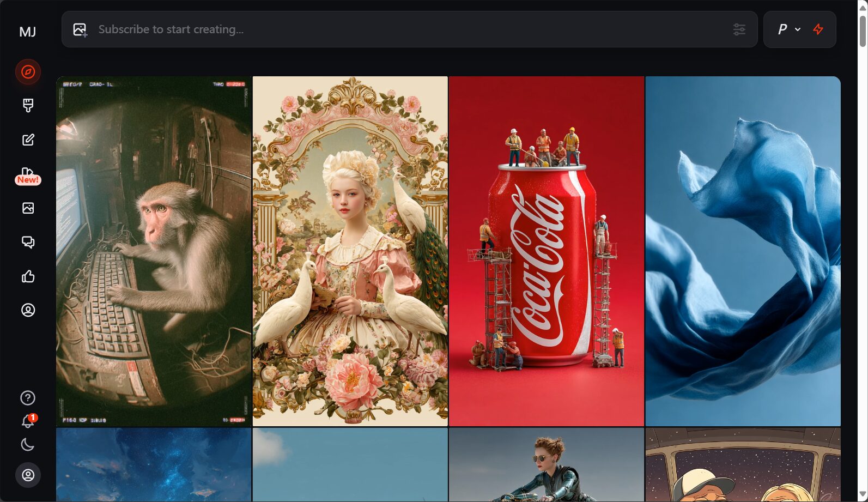Click the scrollbar down arrow
This screenshot has width=868, height=502.
click(863, 495)
